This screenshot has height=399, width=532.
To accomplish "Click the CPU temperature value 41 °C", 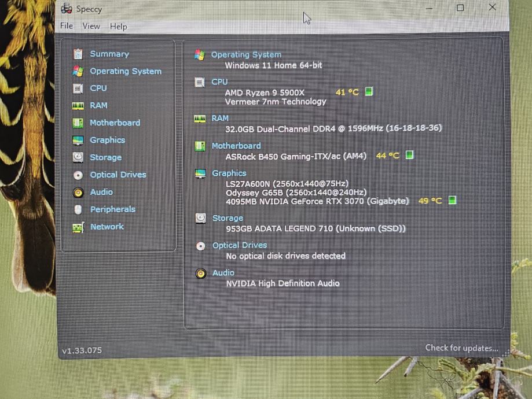I will (x=347, y=92).
